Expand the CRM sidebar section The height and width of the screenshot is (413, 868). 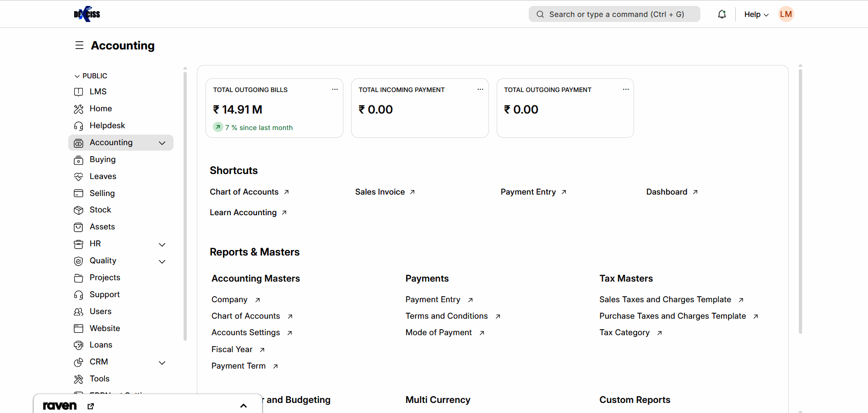(x=162, y=363)
